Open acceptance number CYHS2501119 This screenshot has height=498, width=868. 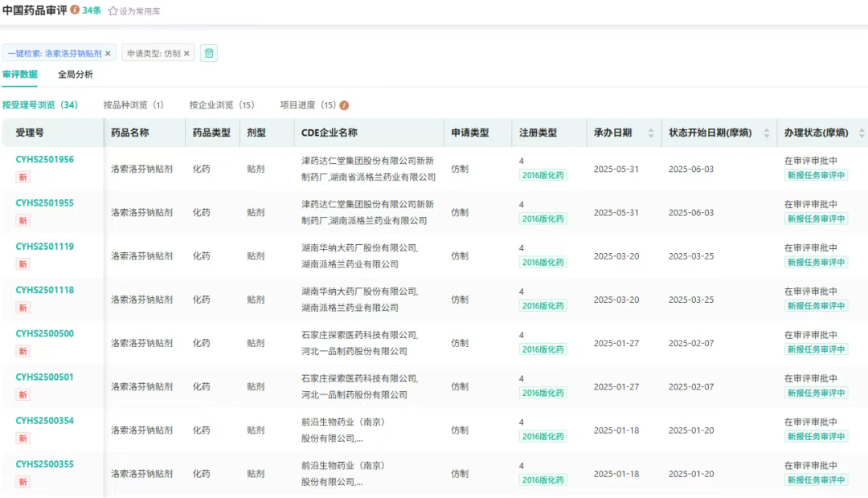coord(45,247)
